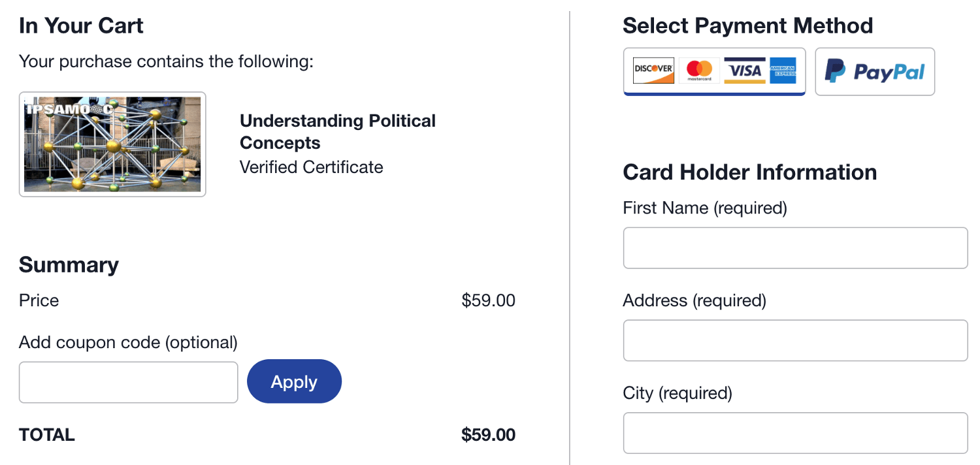Click the 'Add coupon code (optional)' label
980x465 pixels.
128,342
